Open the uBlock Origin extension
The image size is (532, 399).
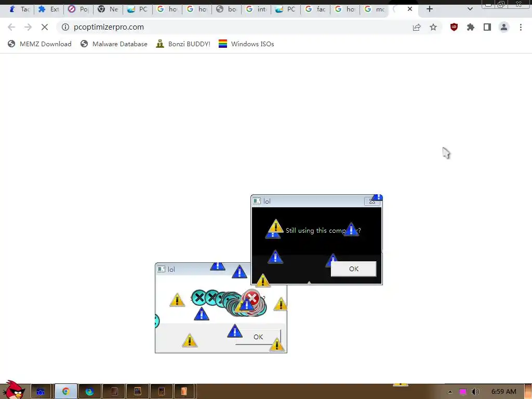pos(454,27)
